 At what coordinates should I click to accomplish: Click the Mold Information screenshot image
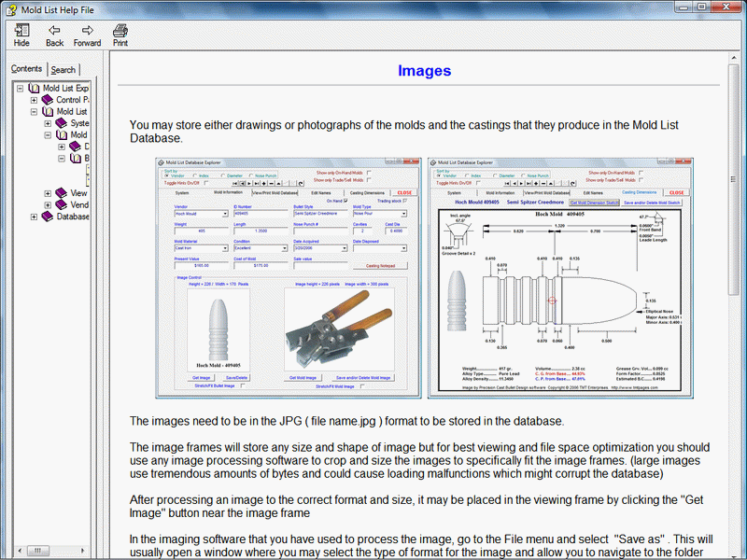coord(289,278)
